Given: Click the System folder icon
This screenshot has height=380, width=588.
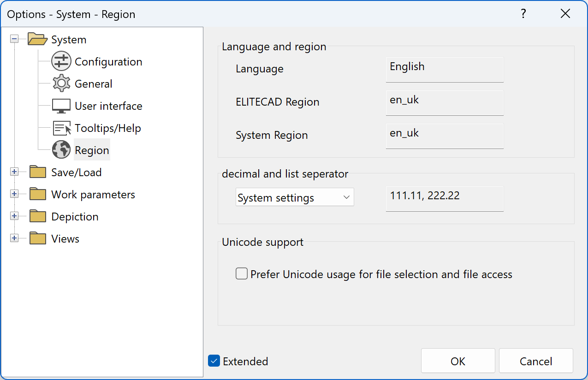Looking at the screenshot, I should tap(37, 39).
